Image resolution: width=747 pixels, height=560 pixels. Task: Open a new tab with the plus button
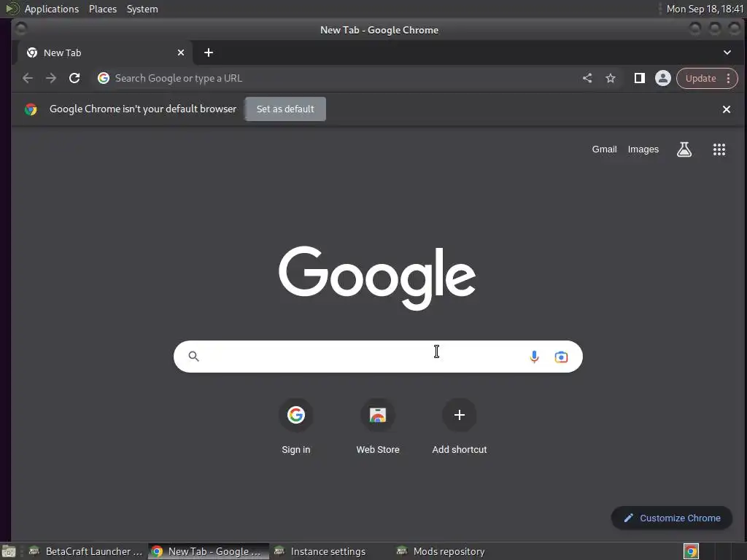(x=208, y=52)
